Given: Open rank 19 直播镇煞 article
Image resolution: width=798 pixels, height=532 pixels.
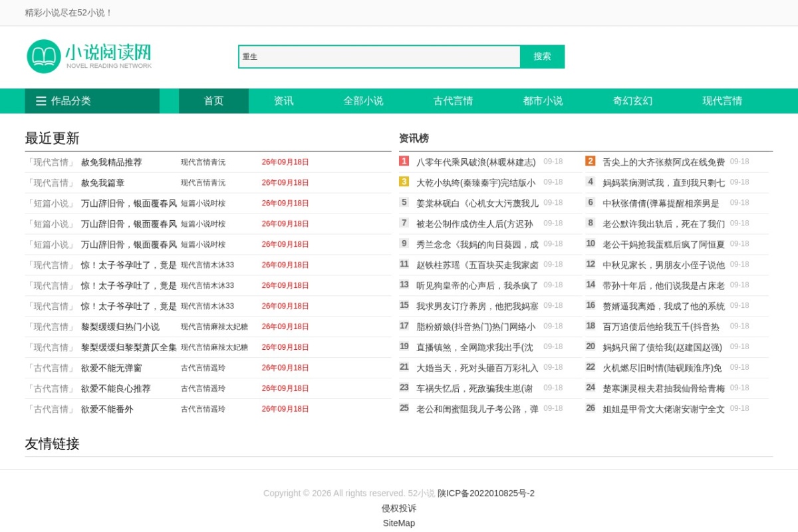Looking at the screenshot, I should point(474,348).
